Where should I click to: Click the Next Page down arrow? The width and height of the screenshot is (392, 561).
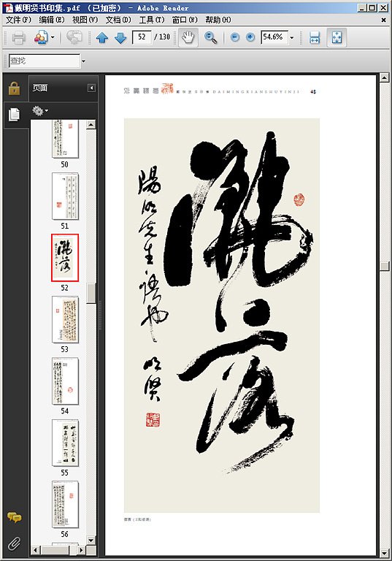[120, 37]
